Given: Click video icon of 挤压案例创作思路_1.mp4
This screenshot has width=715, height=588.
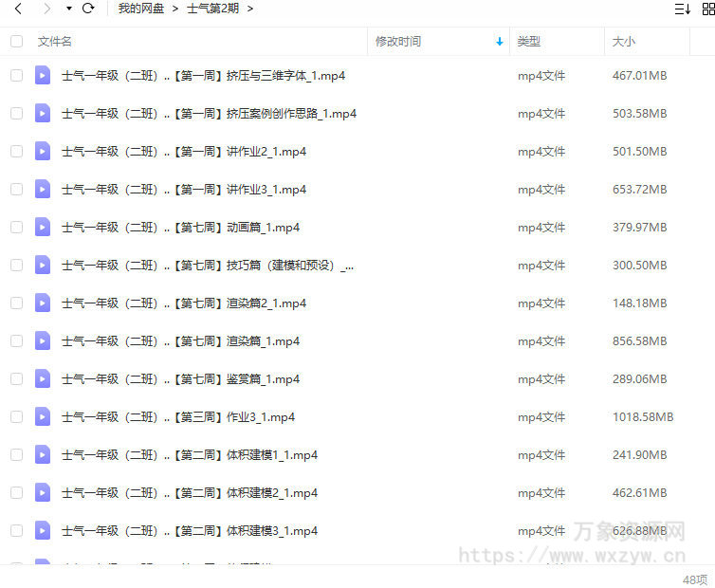Looking at the screenshot, I should point(43,113).
